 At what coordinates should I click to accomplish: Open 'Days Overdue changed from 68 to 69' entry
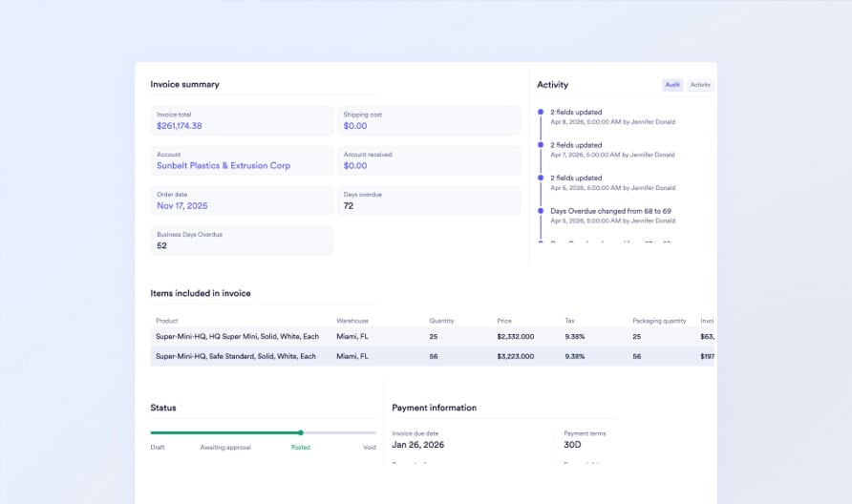point(612,216)
